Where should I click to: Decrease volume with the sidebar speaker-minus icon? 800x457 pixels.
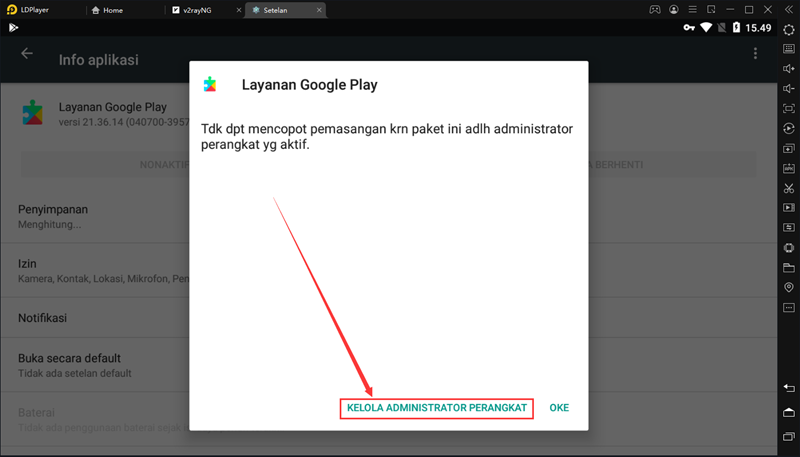click(x=789, y=89)
